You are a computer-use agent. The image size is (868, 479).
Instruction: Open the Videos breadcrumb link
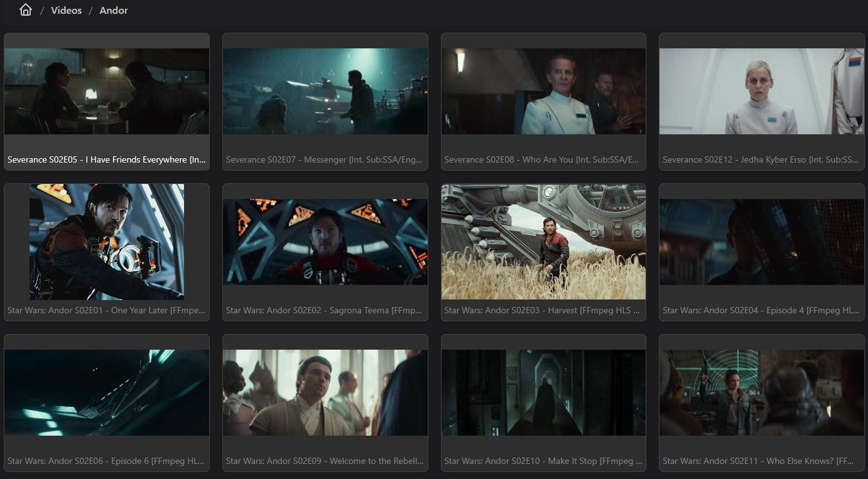coord(67,11)
